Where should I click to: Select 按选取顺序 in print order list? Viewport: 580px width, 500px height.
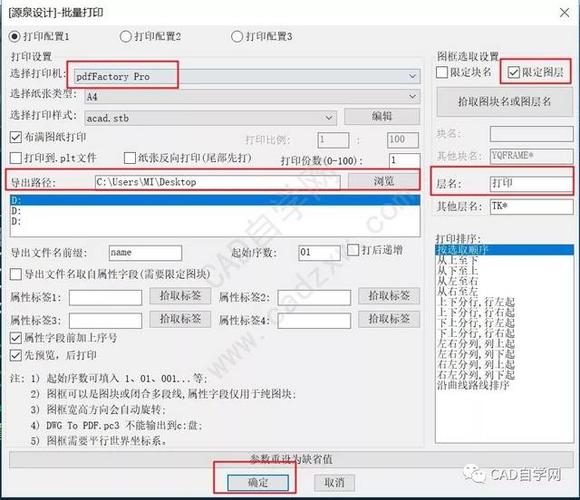[505, 250]
